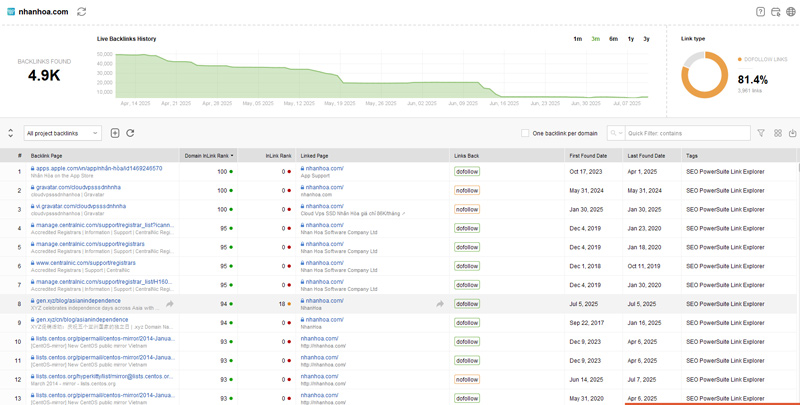
Task: Sort by Domain InLink Rank column
Action: click(x=208, y=156)
